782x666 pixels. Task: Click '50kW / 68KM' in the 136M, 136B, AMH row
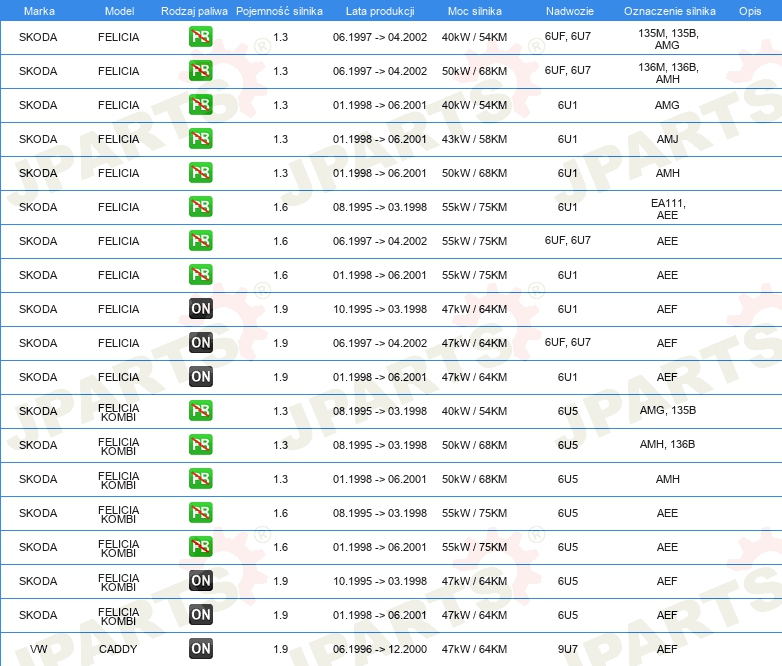474,71
